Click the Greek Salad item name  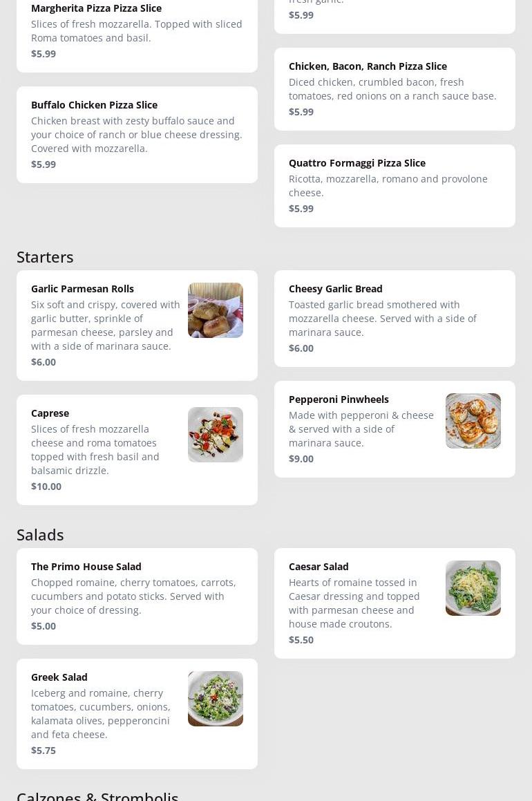(59, 677)
